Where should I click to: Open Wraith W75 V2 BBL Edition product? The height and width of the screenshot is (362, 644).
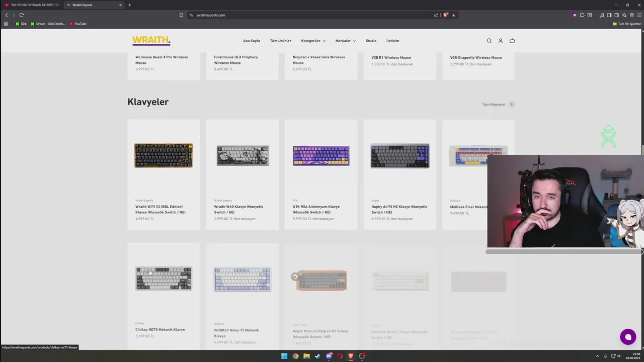(x=160, y=209)
